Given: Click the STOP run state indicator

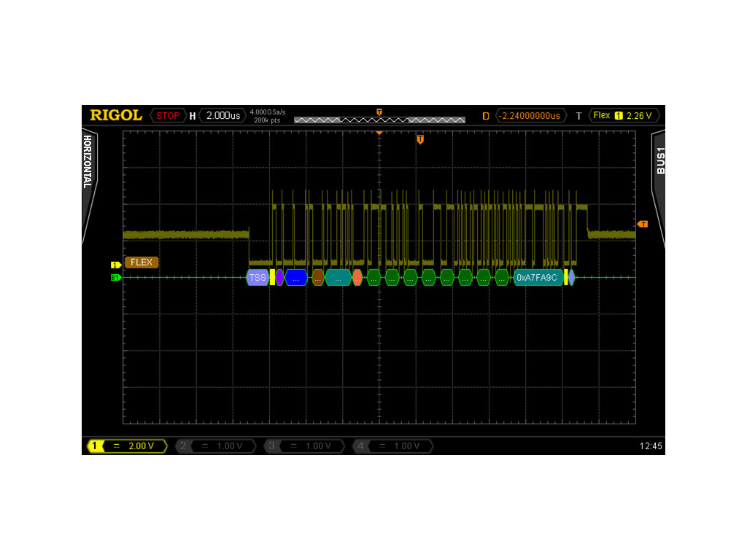Looking at the screenshot, I should click(167, 115).
